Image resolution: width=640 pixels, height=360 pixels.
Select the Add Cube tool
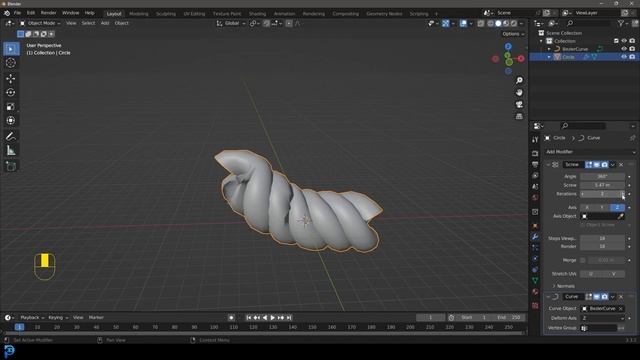coord(11,166)
